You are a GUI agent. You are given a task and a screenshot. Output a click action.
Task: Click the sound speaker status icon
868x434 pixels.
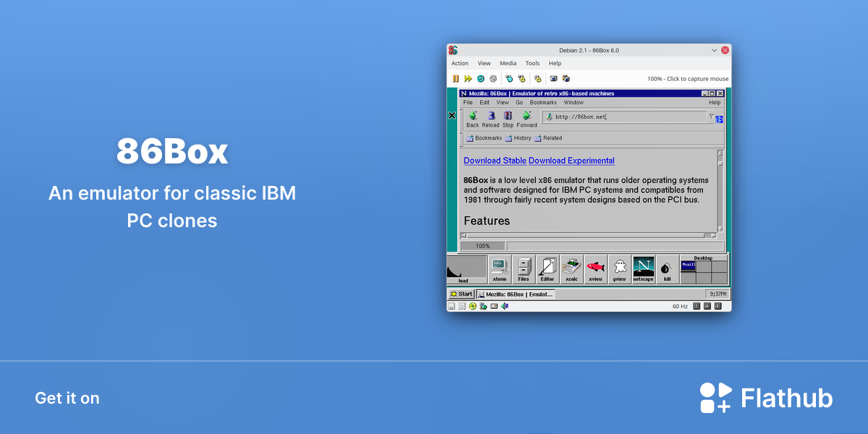pyautogui.click(x=505, y=306)
